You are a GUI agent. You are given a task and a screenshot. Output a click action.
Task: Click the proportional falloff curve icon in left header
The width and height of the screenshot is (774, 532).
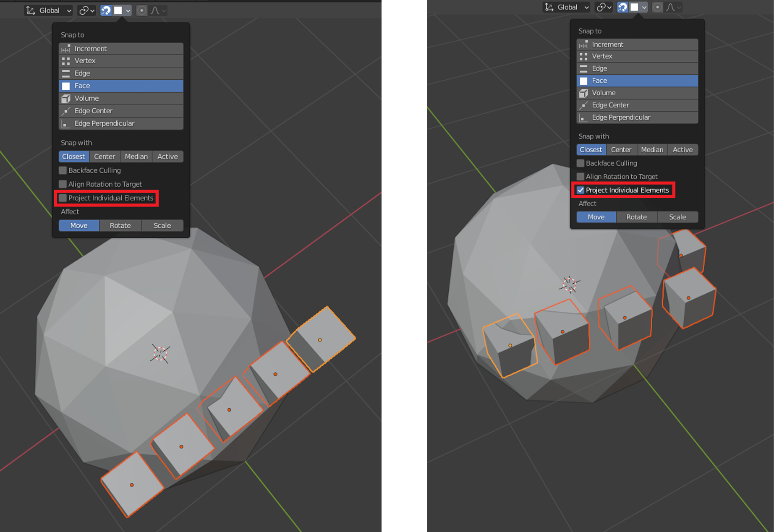point(155,10)
